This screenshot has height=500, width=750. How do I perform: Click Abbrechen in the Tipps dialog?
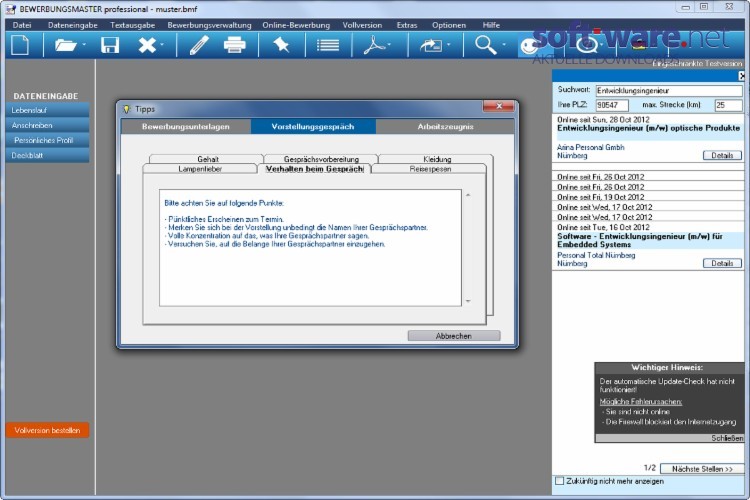coord(454,336)
